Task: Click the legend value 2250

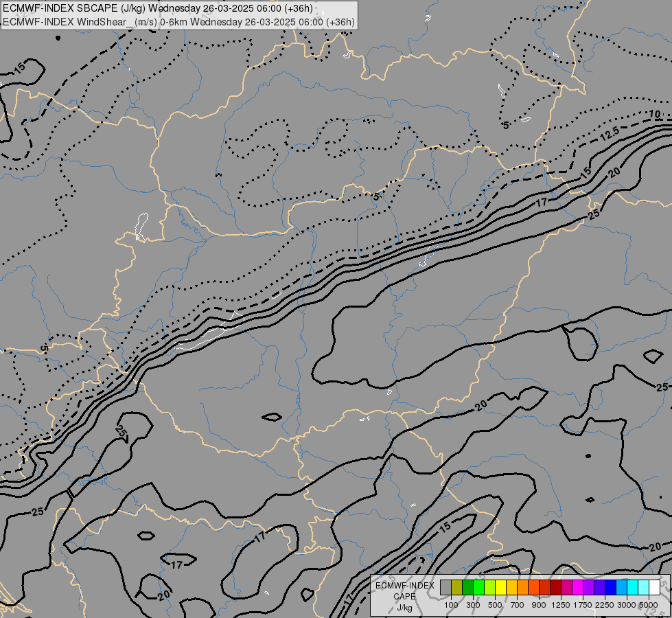Action: coord(605,605)
